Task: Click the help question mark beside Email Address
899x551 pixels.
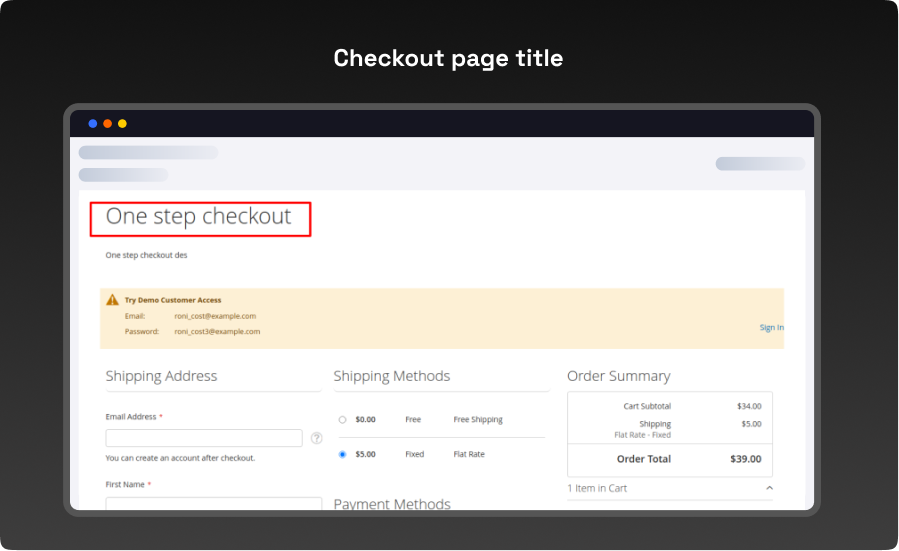Action: coord(316,438)
